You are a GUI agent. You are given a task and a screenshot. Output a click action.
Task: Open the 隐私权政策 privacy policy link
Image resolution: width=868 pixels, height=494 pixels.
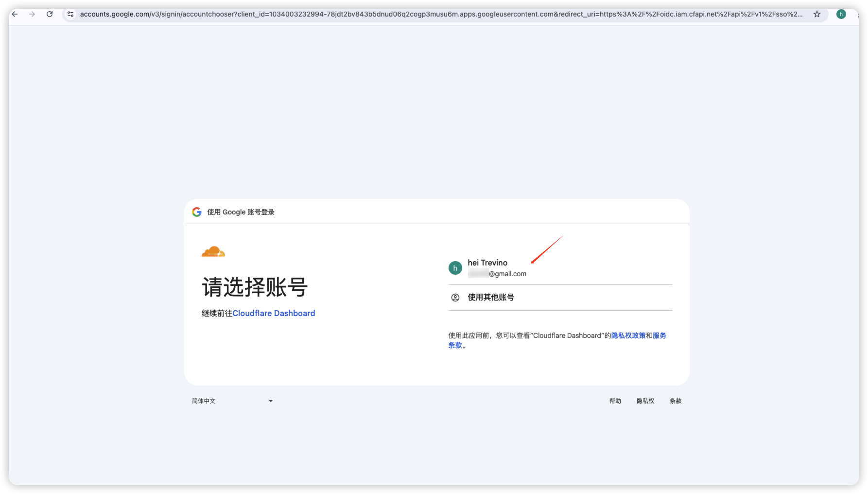628,335
